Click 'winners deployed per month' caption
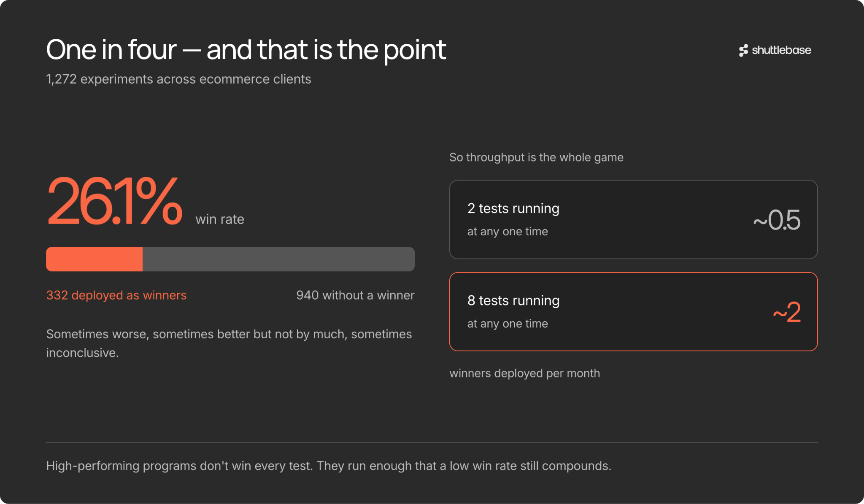Viewport: 864px width, 504px height. tap(524, 373)
